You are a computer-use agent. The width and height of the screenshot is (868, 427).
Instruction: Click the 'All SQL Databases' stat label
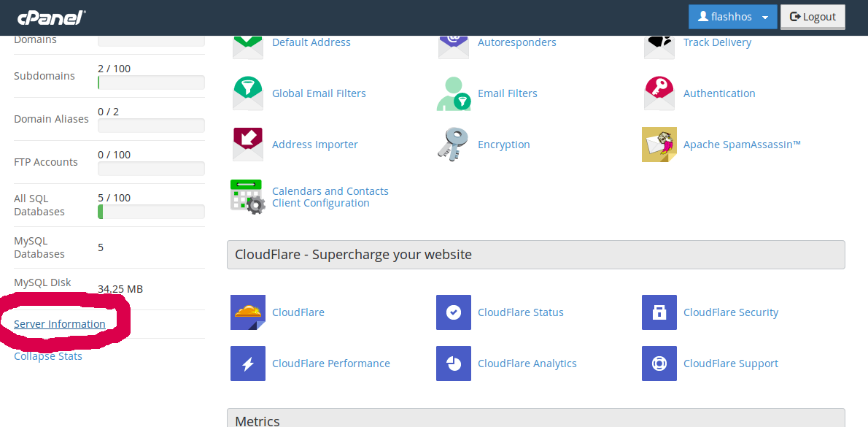click(x=39, y=205)
